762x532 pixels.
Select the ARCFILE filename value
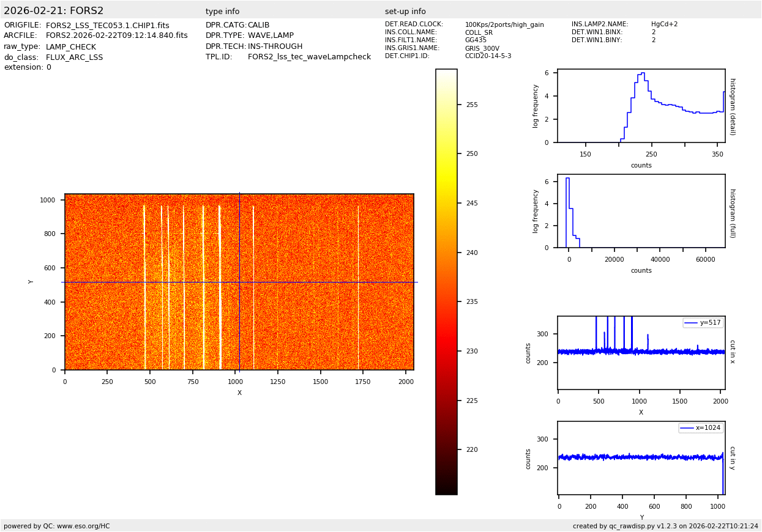click(x=116, y=36)
